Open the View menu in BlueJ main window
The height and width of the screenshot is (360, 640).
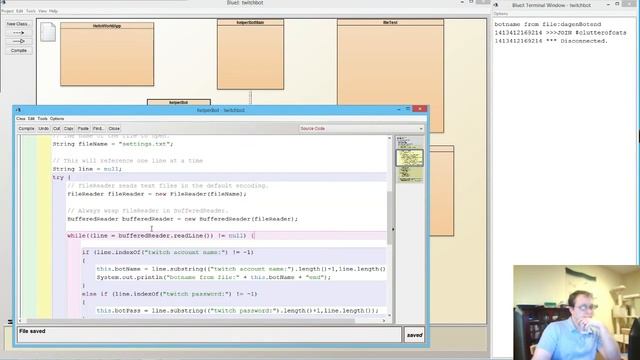pyautogui.click(x=42, y=11)
